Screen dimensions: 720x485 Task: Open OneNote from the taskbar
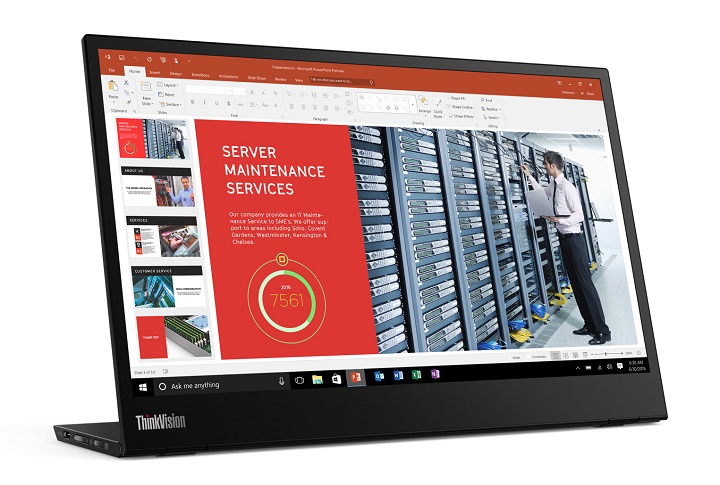[435, 374]
